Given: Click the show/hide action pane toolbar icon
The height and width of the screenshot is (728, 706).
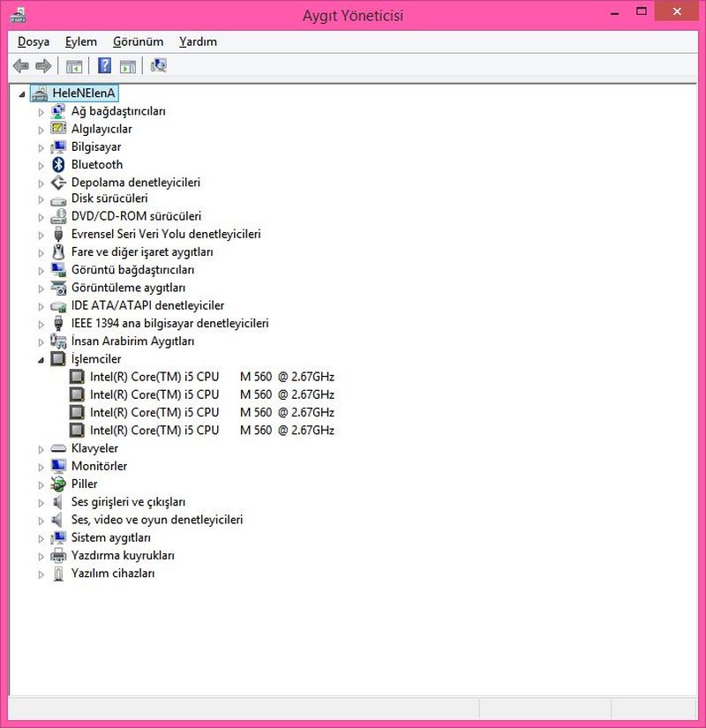Looking at the screenshot, I should pos(129,66).
